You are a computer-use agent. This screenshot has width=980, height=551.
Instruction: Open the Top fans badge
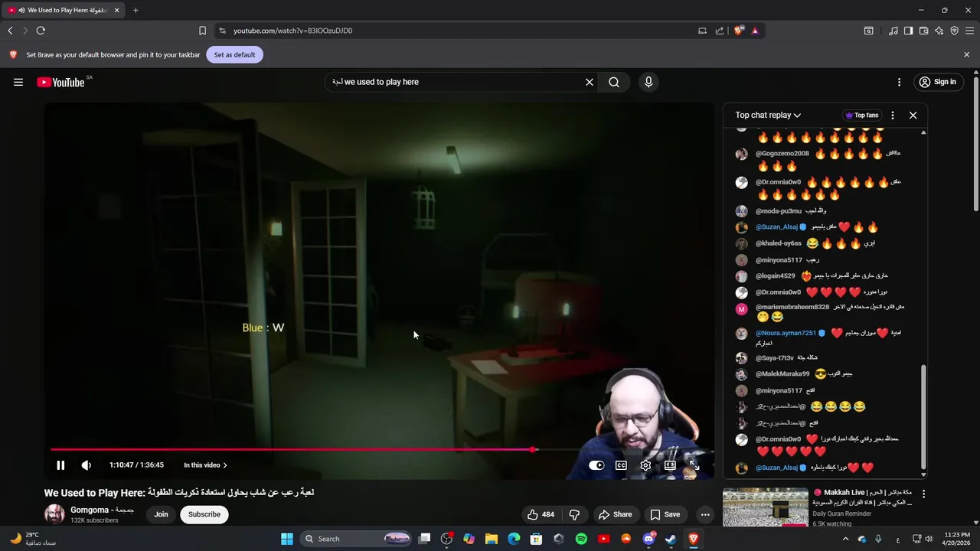tap(862, 116)
